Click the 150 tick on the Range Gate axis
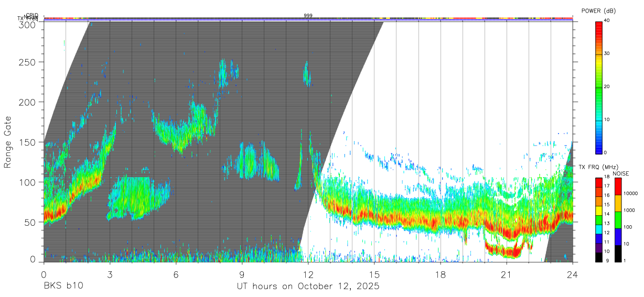The width and height of the screenshot is (644, 297). [27, 142]
